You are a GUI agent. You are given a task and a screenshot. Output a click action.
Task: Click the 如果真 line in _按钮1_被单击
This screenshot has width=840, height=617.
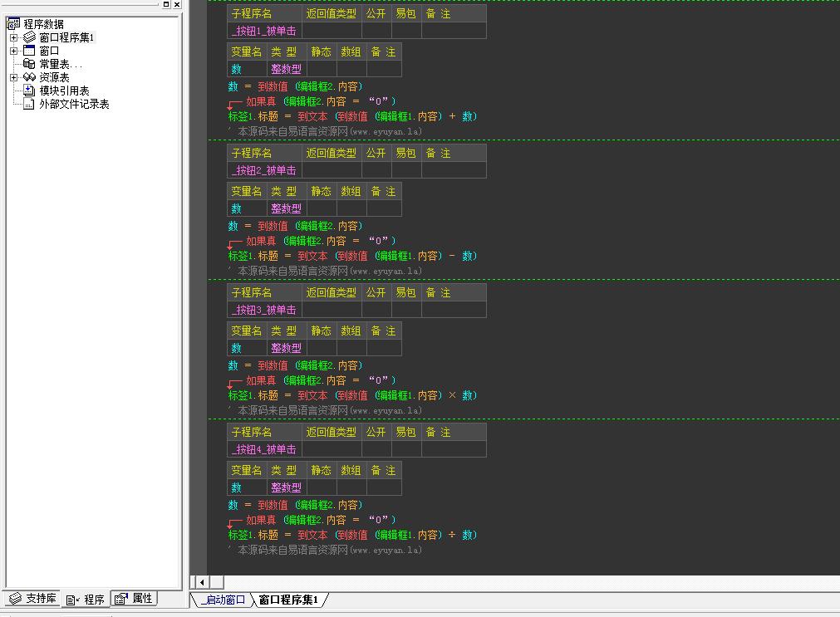tap(321, 101)
